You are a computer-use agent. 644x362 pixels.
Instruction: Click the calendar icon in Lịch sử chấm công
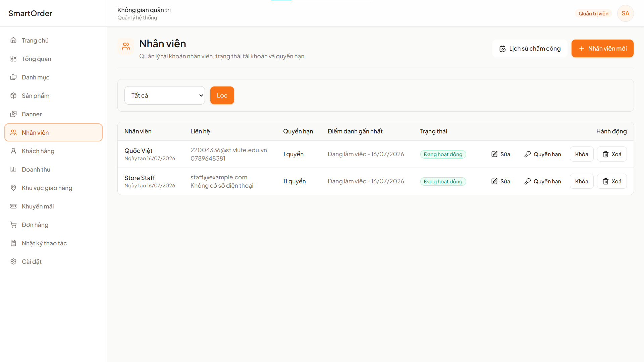pyautogui.click(x=502, y=49)
